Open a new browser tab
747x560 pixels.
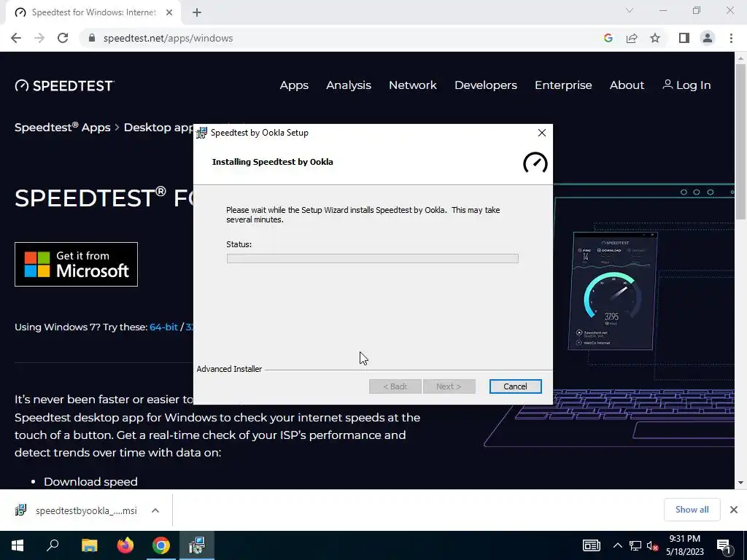tap(197, 12)
